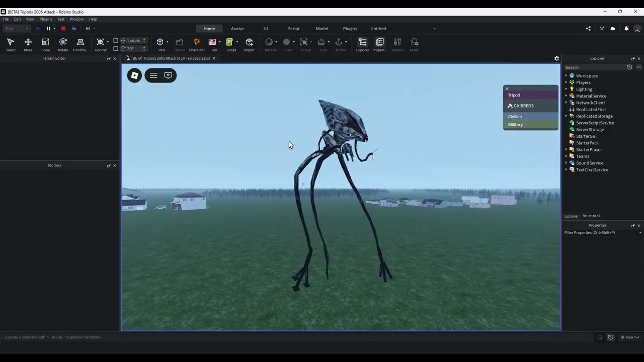Expand the Players tree node
This screenshot has width=644, height=362.
click(566, 82)
